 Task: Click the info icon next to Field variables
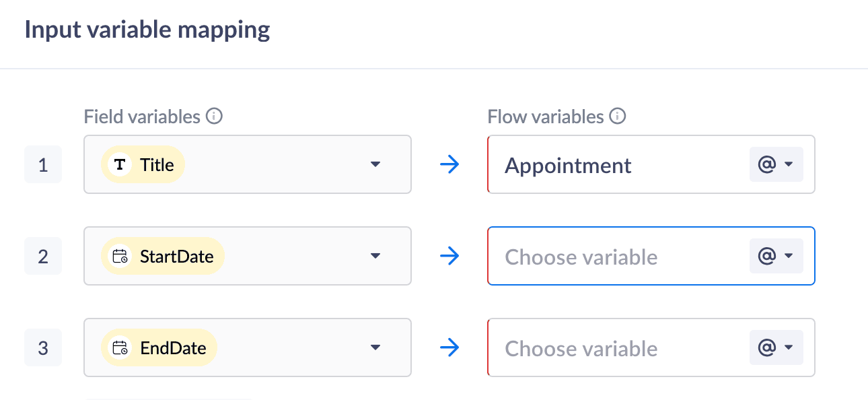(214, 116)
